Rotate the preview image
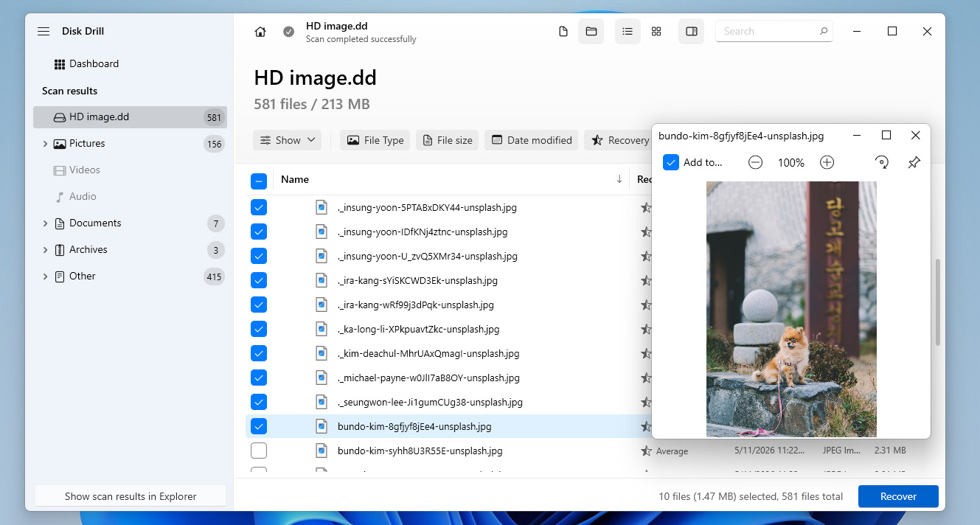The width and height of the screenshot is (980, 525). point(881,162)
